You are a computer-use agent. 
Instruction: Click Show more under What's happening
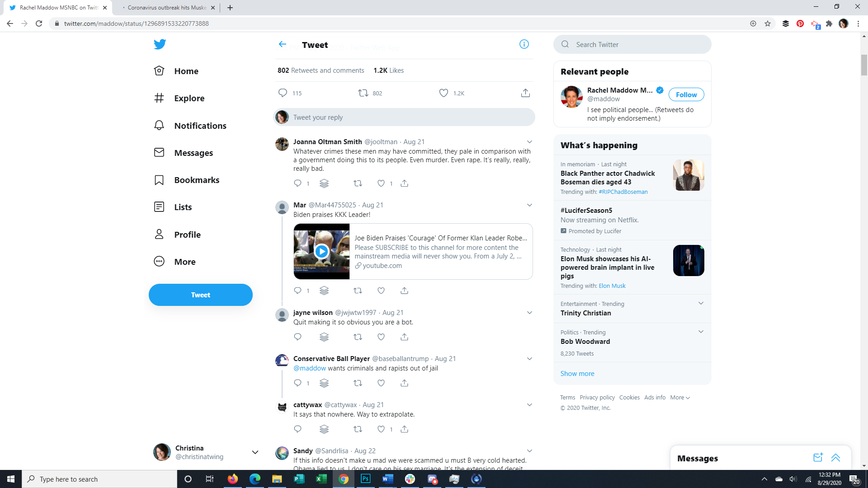click(577, 374)
